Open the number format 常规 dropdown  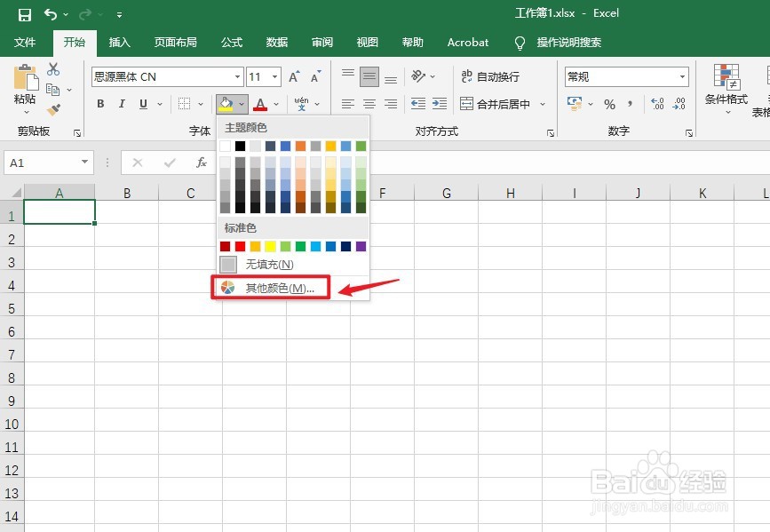[x=682, y=76]
